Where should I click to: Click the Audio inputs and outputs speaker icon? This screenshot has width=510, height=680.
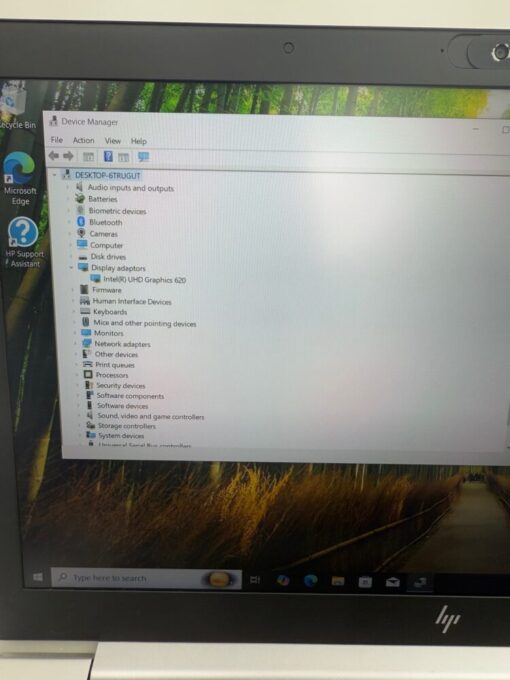79,187
